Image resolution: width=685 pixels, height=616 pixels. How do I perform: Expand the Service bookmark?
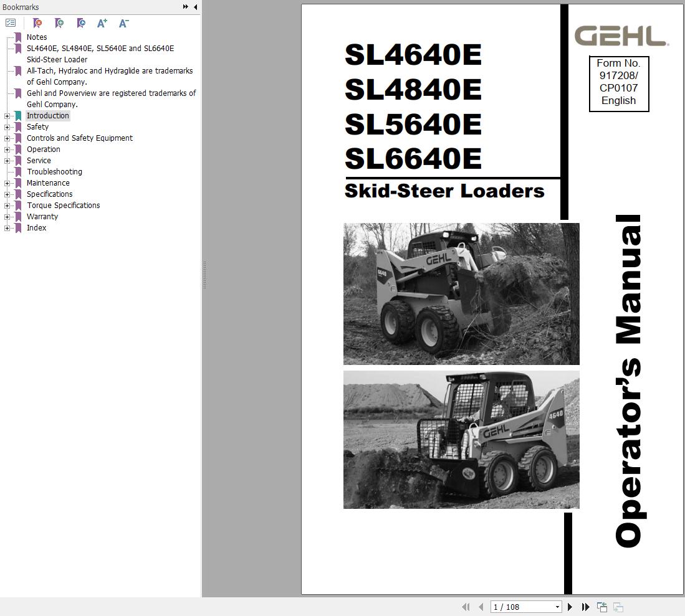(x=7, y=161)
